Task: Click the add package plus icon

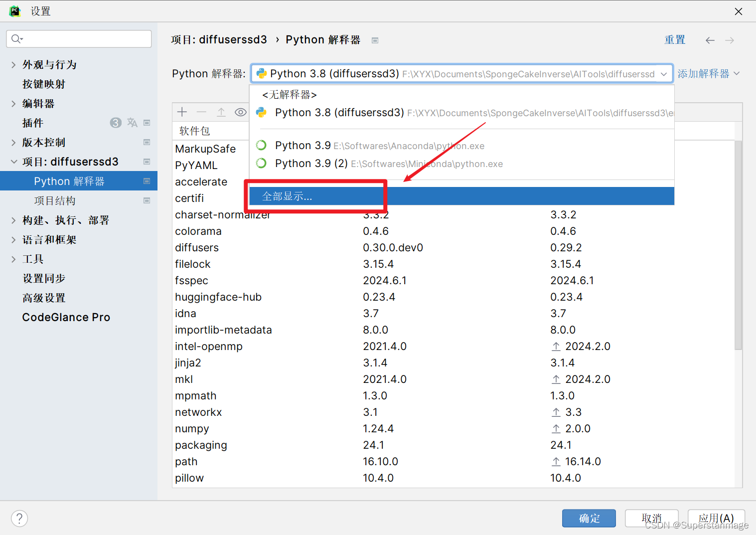Action: click(182, 112)
